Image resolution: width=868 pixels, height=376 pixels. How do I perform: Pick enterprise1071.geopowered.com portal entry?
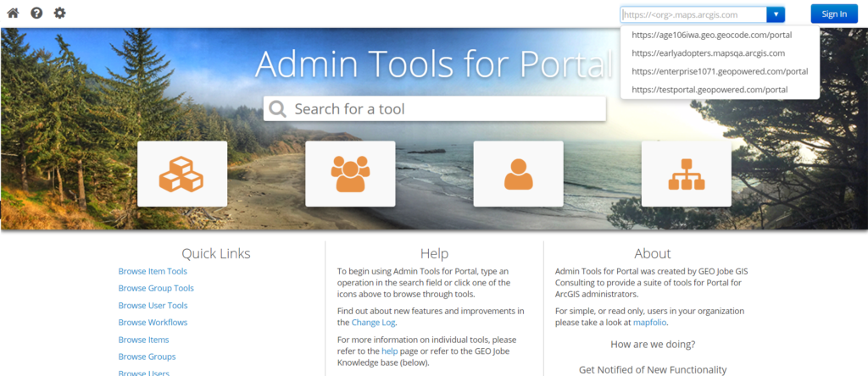(x=719, y=71)
